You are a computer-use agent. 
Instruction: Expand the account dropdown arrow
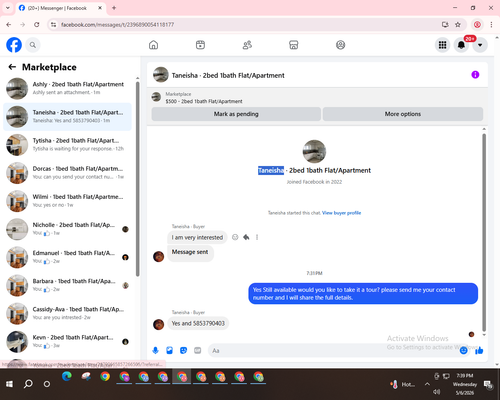480,45
